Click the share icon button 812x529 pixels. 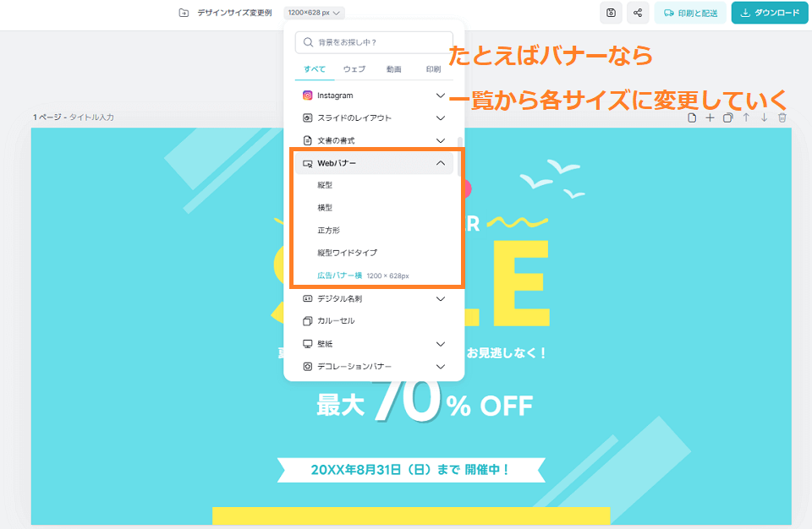pos(638,13)
